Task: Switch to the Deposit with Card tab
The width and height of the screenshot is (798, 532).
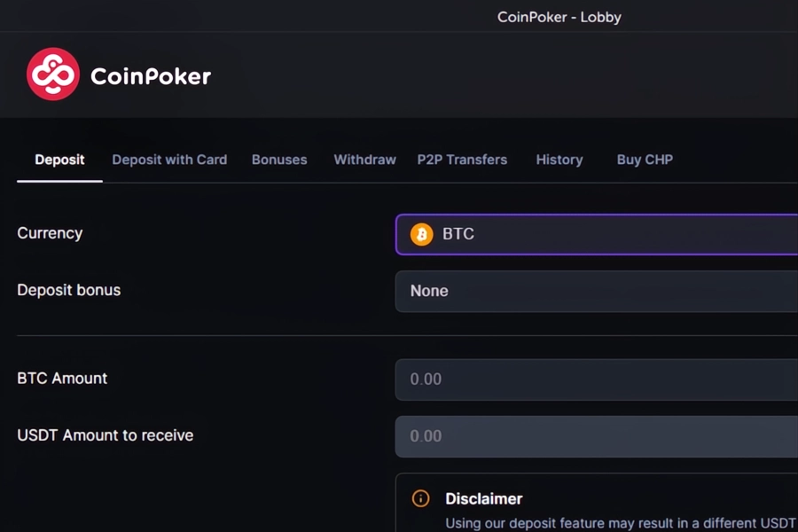Action: click(x=169, y=160)
